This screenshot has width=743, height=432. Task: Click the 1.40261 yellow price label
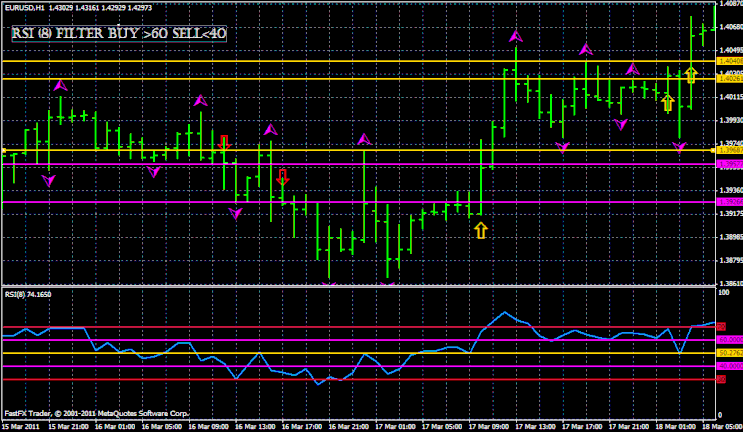point(729,79)
